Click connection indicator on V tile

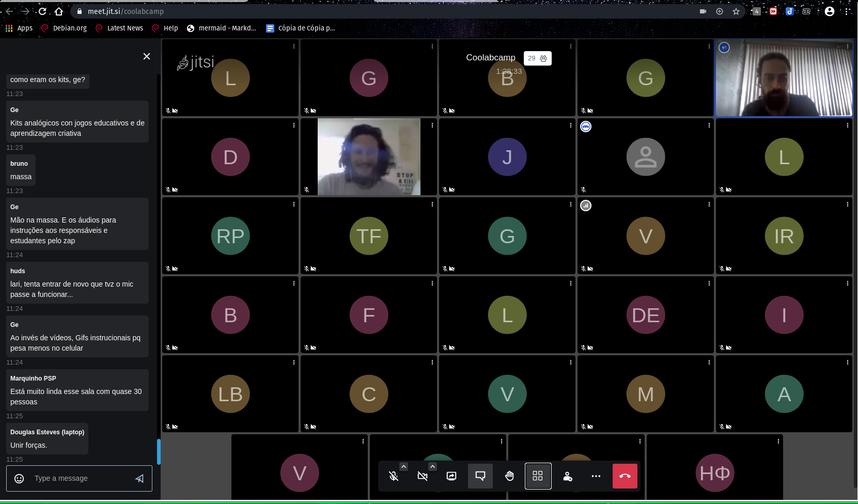tap(586, 206)
